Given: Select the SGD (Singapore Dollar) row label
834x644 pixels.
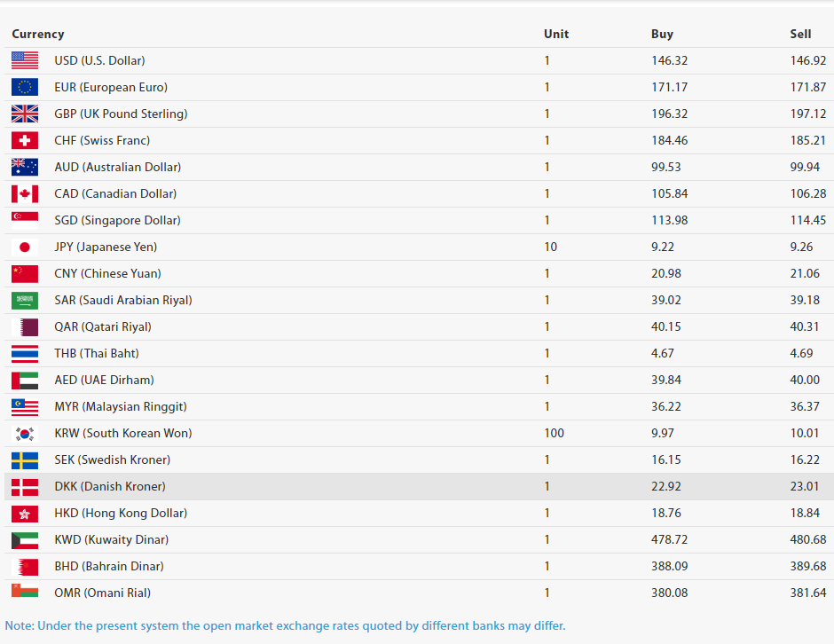Looking at the screenshot, I should 117,220.
